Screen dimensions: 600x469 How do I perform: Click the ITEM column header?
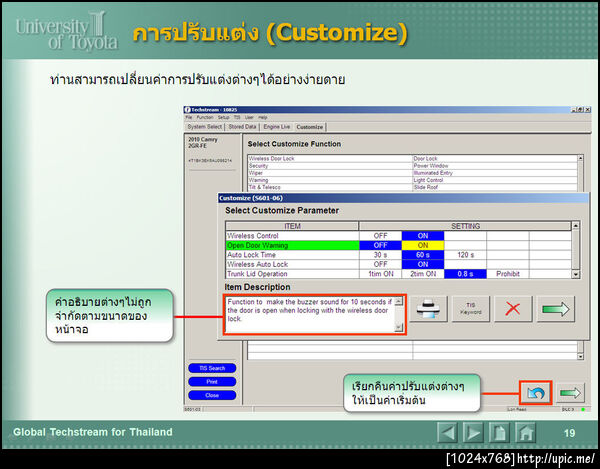[x=292, y=226]
